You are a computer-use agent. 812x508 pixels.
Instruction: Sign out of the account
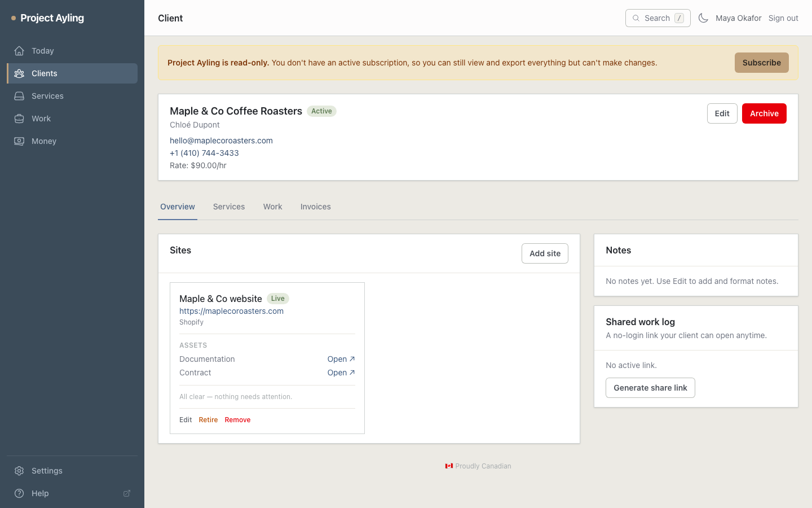tap(783, 18)
